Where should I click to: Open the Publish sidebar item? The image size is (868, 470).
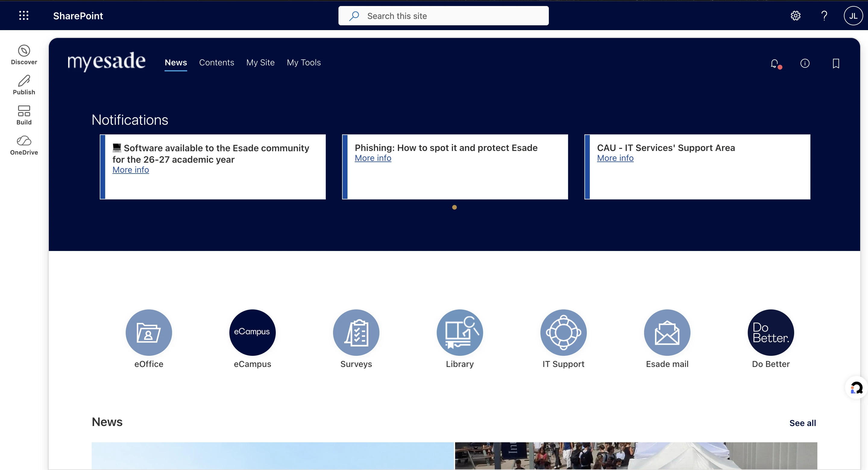[24, 85]
